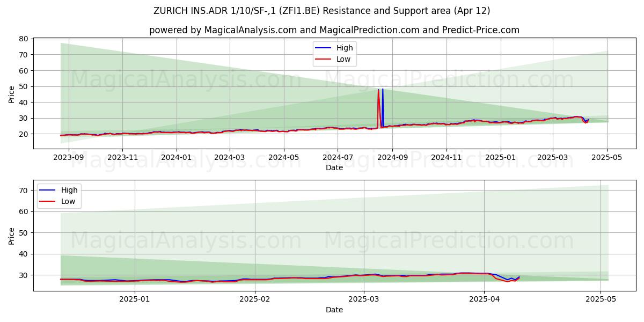Viewport: 644px width, 322px height.
Task: Click the 2024-03 date tick label
Action: (x=230, y=157)
